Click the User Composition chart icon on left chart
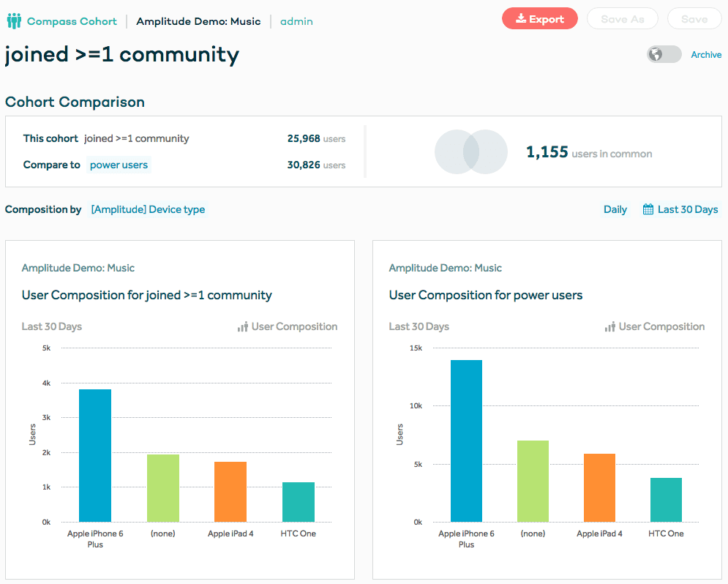728x584 pixels. click(242, 326)
